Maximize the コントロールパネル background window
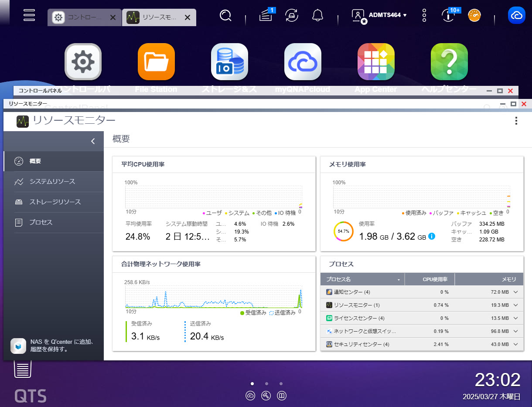532x407 pixels. click(x=500, y=91)
